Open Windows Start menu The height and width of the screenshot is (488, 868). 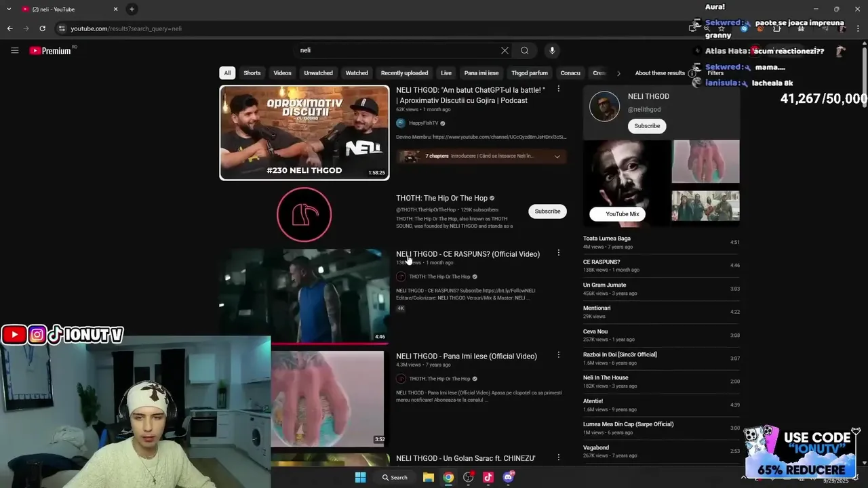coord(360,477)
